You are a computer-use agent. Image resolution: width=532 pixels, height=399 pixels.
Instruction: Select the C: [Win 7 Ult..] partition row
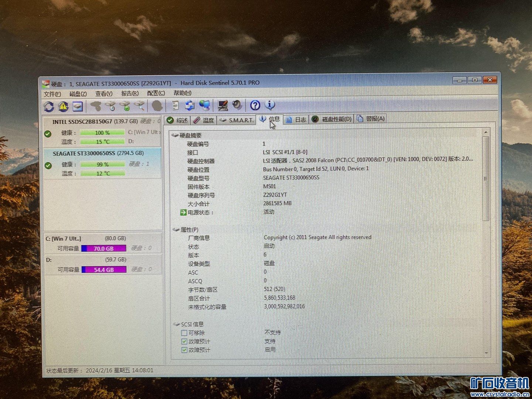103,243
